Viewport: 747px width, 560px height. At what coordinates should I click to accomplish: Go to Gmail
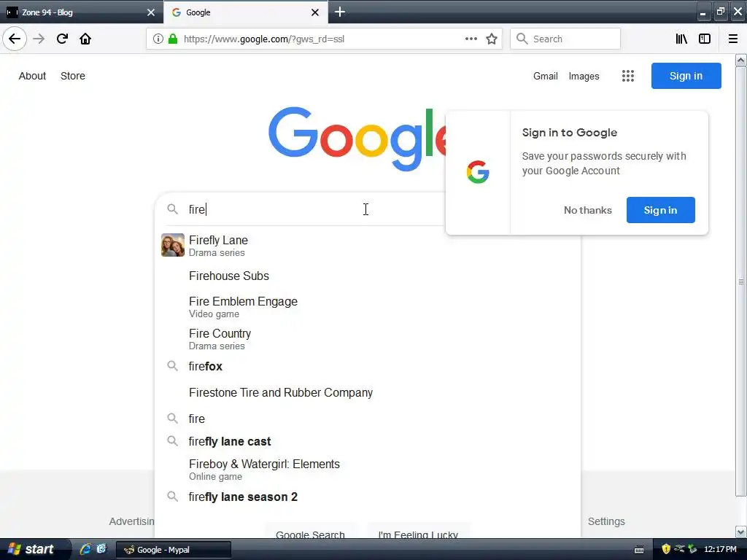(x=546, y=76)
